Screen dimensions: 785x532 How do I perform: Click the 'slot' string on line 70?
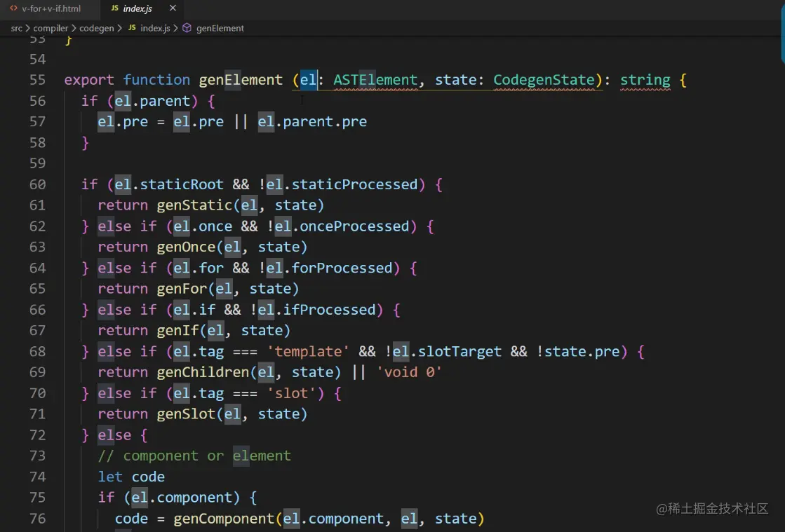pos(291,393)
